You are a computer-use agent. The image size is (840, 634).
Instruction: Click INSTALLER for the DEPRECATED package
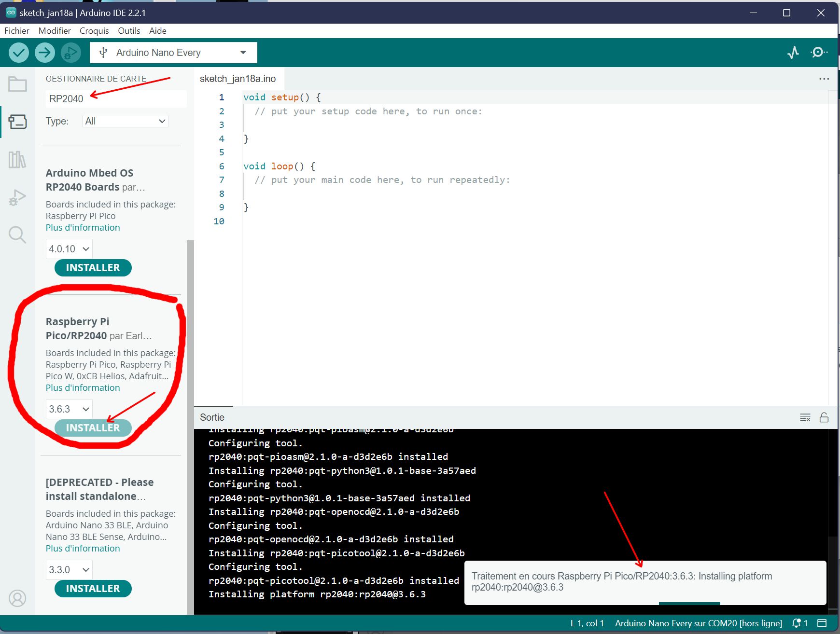(x=93, y=589)
